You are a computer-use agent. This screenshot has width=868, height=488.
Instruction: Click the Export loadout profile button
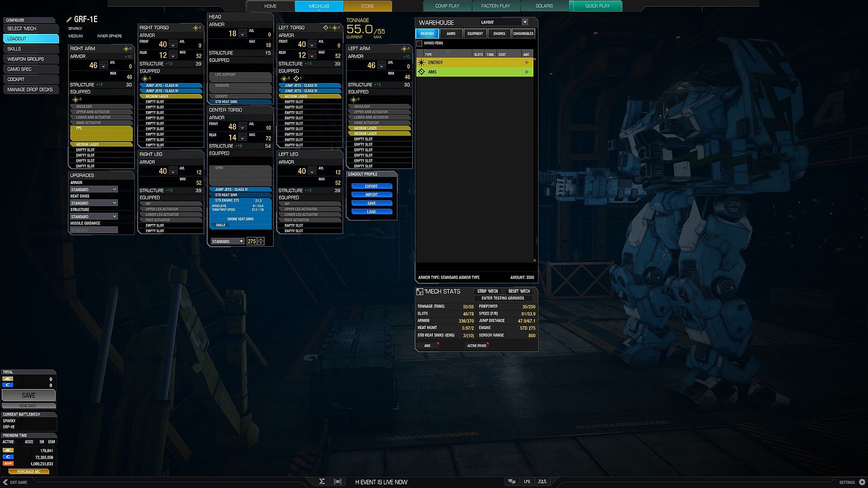pyautogui.click(x=371, y=186)
